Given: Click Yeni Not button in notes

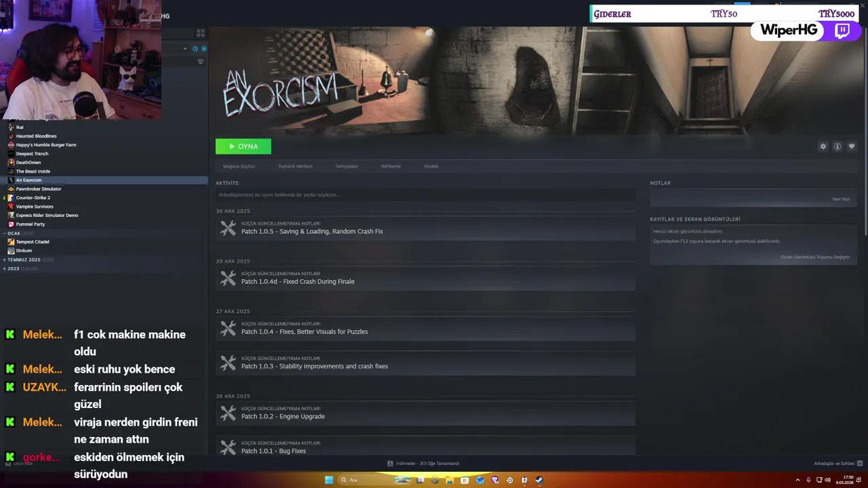Looking at the screenshot, I should point(840,199).
